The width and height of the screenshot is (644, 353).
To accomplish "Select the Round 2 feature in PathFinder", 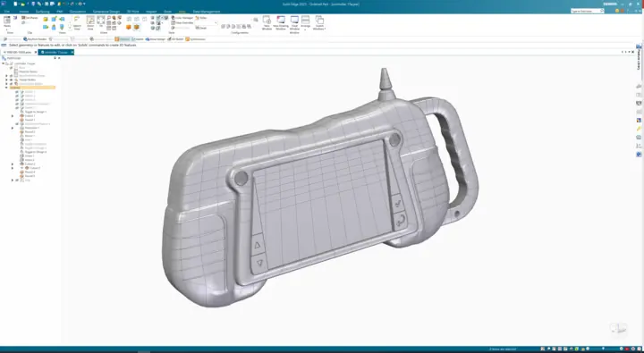I will pos(30,131).
